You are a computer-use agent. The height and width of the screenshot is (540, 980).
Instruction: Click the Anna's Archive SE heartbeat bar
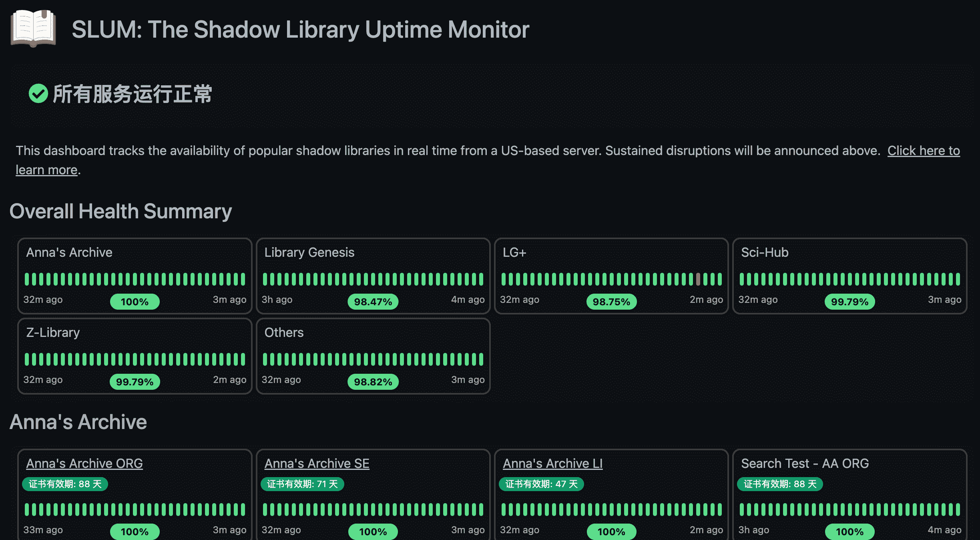373,509
